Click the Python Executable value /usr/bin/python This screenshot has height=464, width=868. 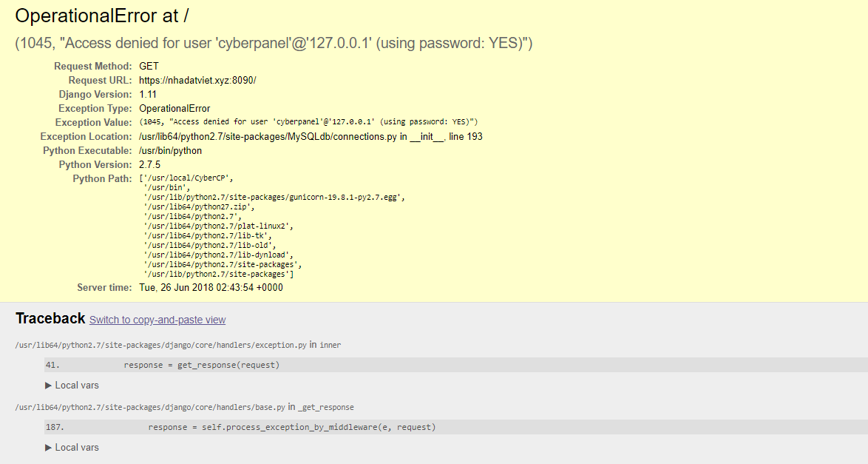click(x=170, y=150)
